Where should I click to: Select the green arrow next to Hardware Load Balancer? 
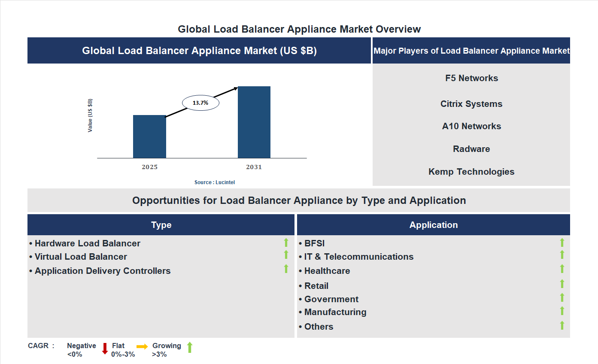click(x=286, y=243)
